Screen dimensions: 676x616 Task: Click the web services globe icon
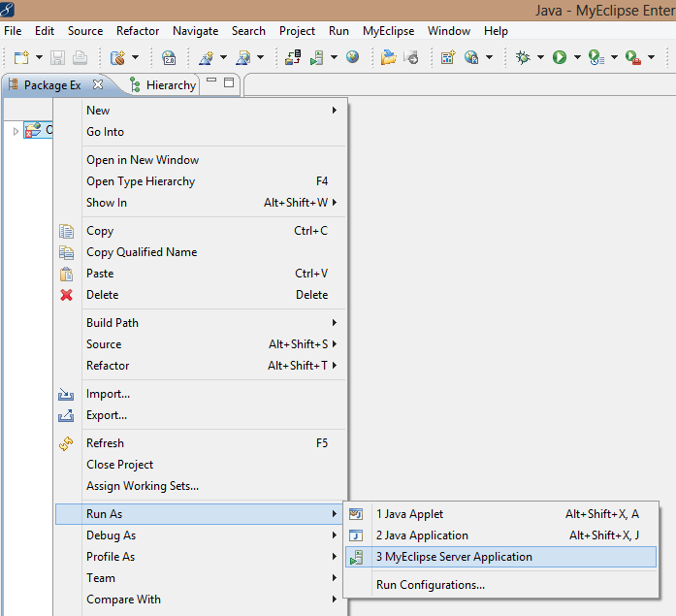471,57
